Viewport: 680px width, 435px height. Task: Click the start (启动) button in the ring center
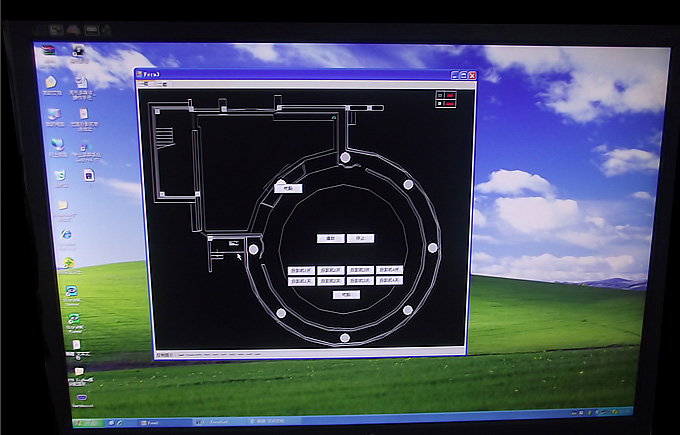click(x=331, y=239)
